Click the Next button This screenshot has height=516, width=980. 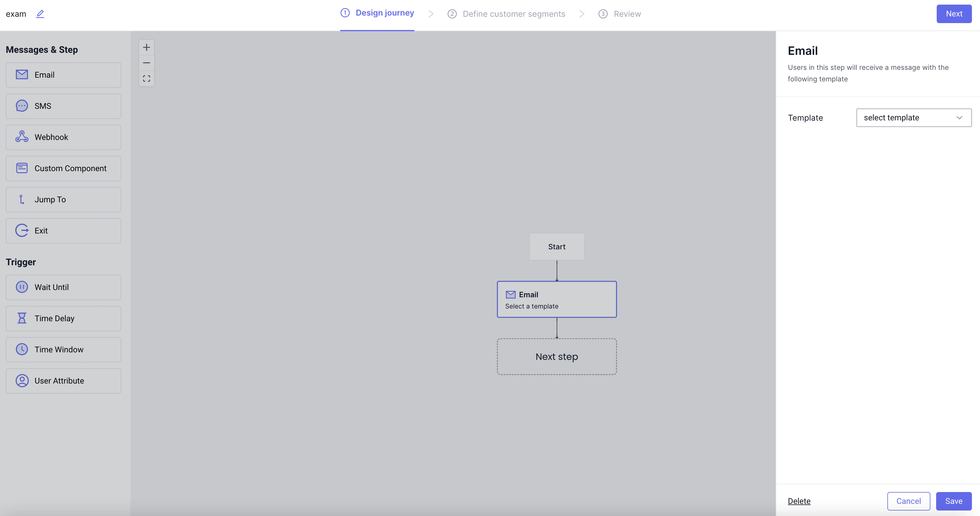tap(954, 14)
